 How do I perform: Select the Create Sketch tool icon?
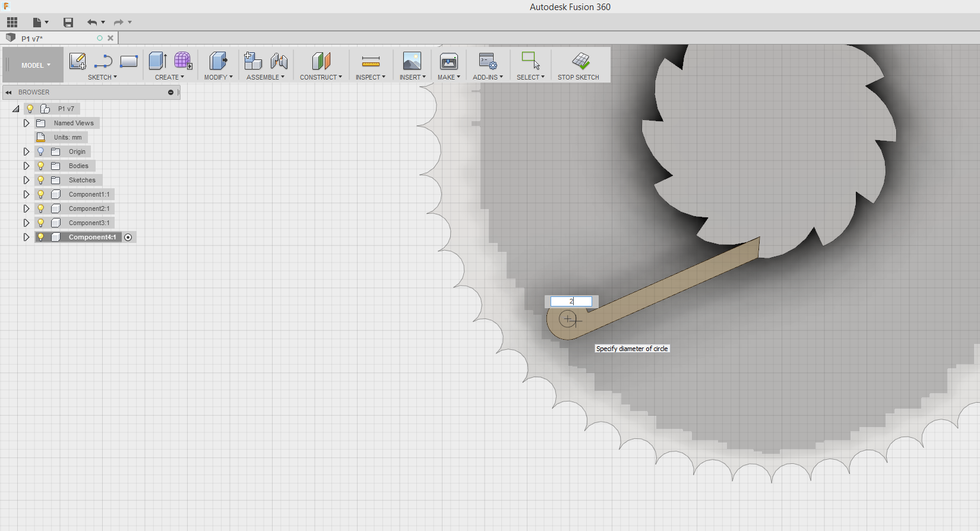(77, 61)
